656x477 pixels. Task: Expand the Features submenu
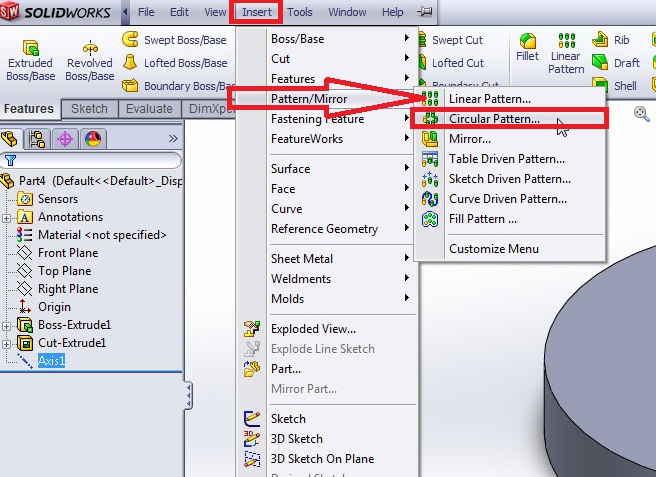[x=327, y=79]
